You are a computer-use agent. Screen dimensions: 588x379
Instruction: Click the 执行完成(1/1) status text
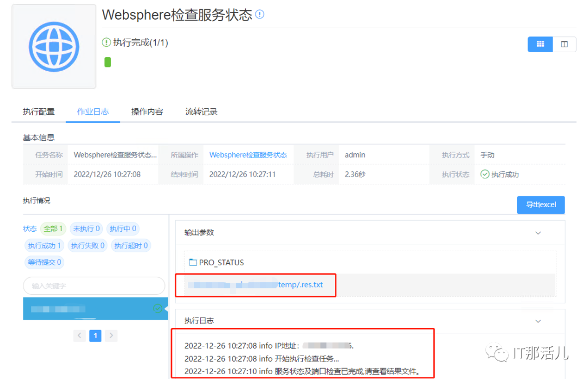[140, 43]
